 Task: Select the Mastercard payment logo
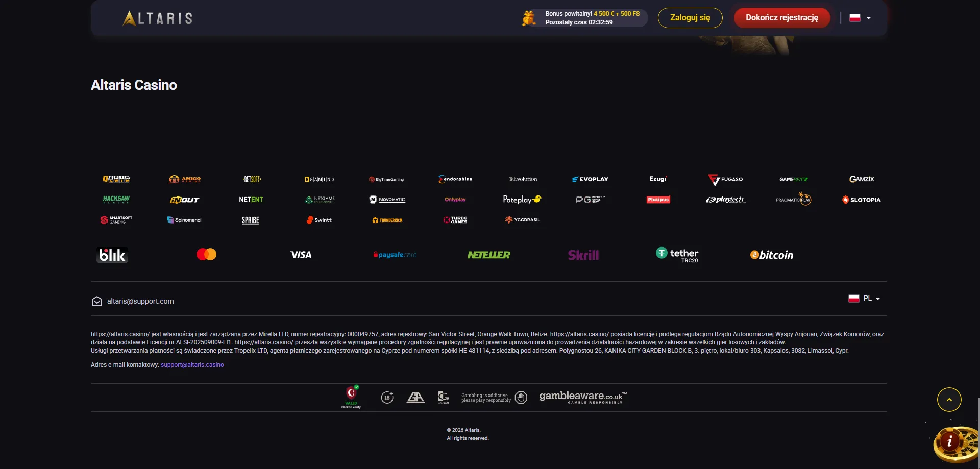(207, 254)
